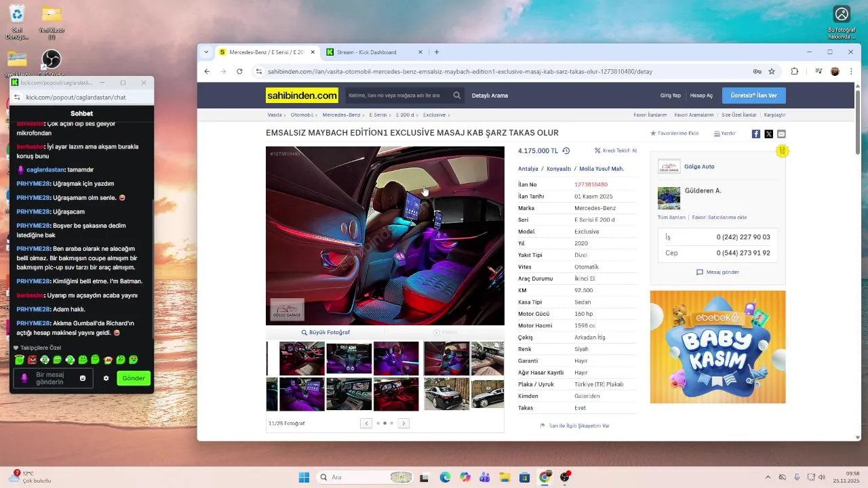Open Microsoft Store from taskbar
Image resolution: width=868 pixels, height=488 pixels.
[x=524, y=477]
